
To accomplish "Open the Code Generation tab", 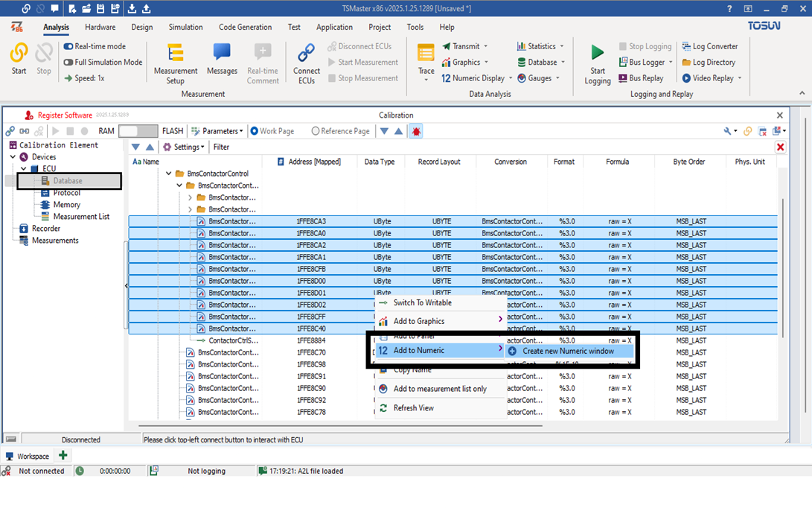I will pos(245,27).
